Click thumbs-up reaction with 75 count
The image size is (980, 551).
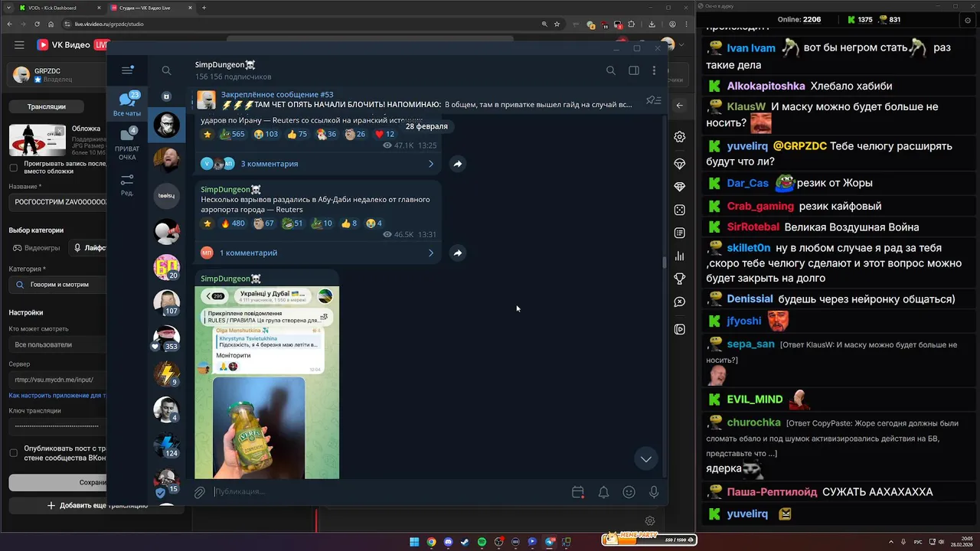point(296,134)
